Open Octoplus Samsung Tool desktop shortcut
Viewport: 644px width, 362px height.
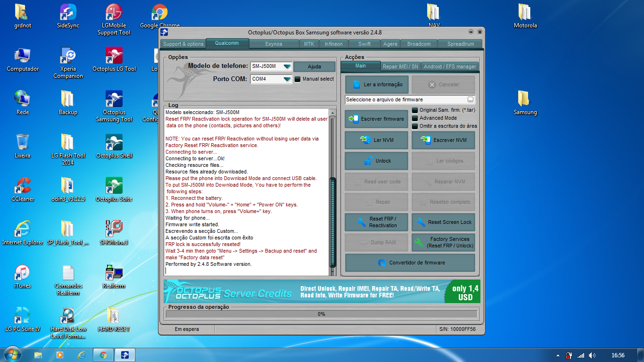tap(114, 106)
